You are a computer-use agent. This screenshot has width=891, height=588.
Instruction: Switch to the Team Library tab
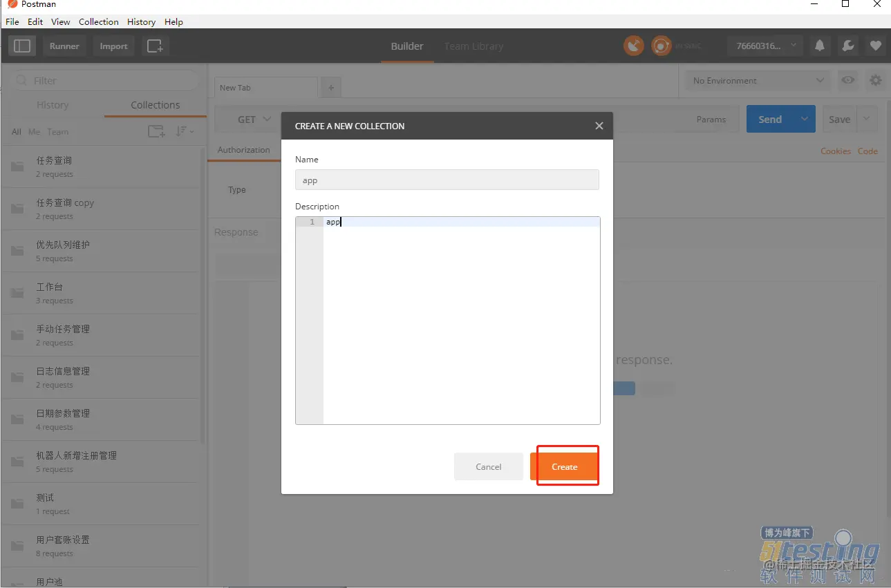pos(474,46)
